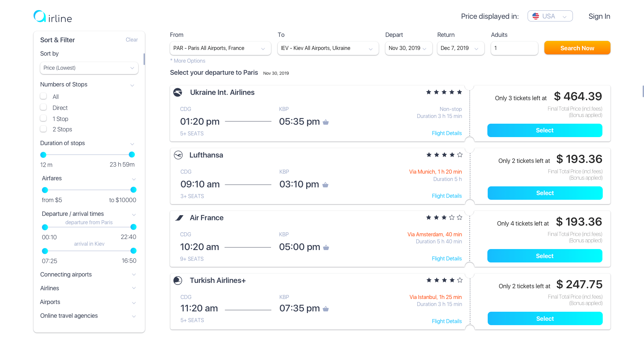This screenshot has width=644, height=362.
Task: Select the Air France $193.36 flight
Action: pos(545,256)
